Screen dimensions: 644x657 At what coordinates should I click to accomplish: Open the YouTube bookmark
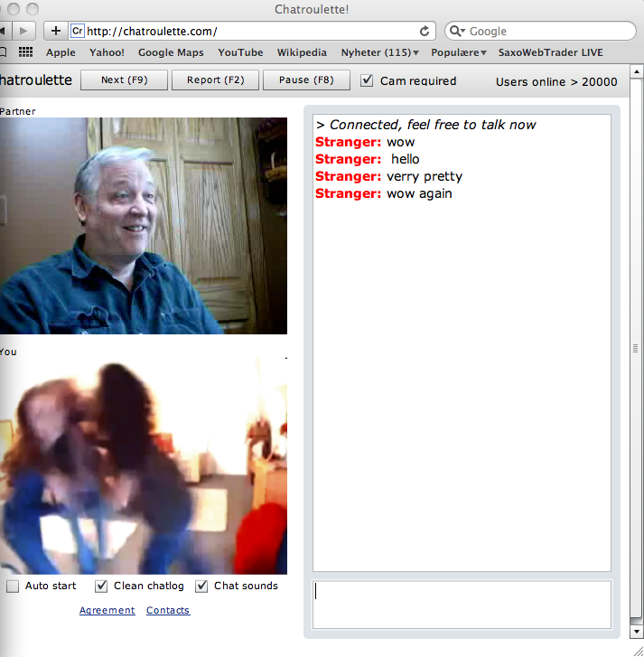(240, 52)
